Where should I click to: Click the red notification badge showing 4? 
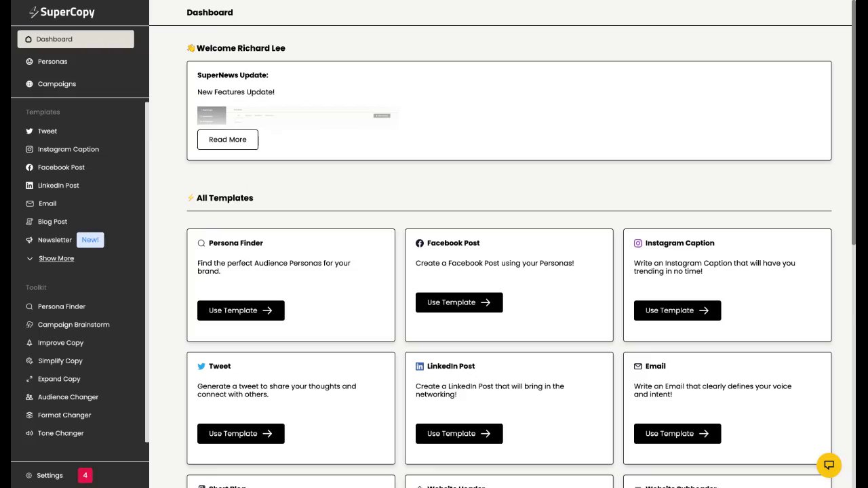[85, 475]
